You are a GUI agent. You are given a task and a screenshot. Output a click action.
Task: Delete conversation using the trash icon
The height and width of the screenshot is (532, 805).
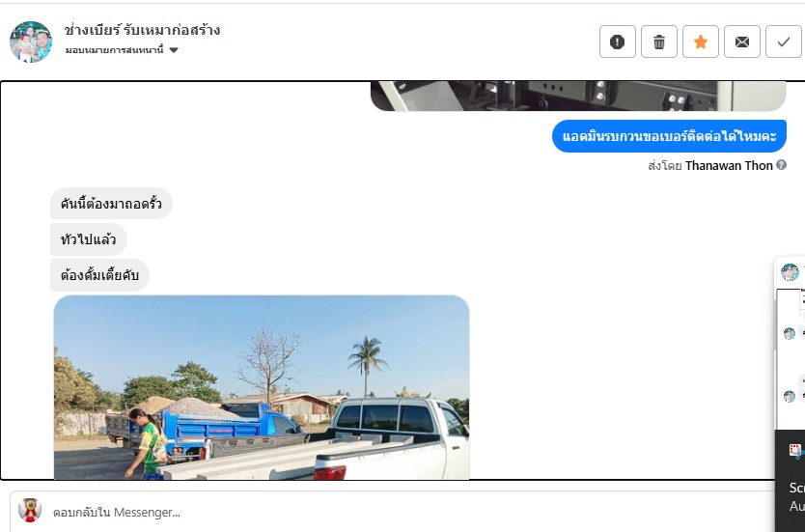[658, 42]
